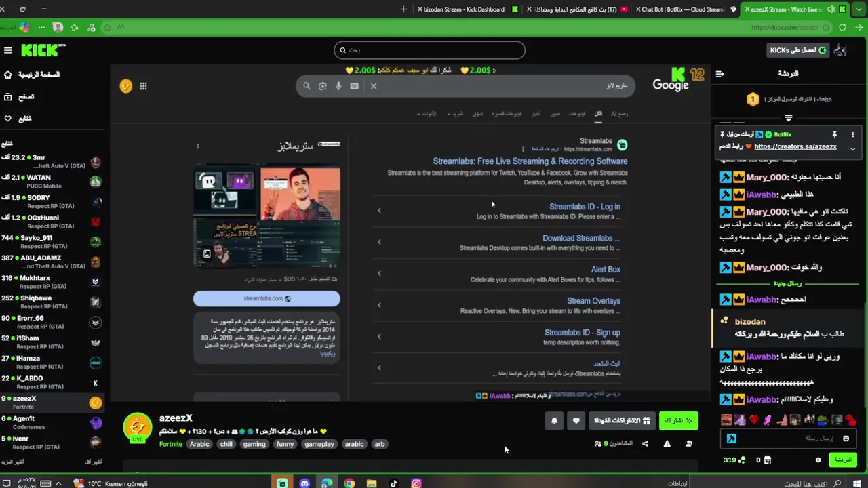Open the emoji picker in chat input
The width and height of the screenshot is (868, 488).
click(846, 439)
